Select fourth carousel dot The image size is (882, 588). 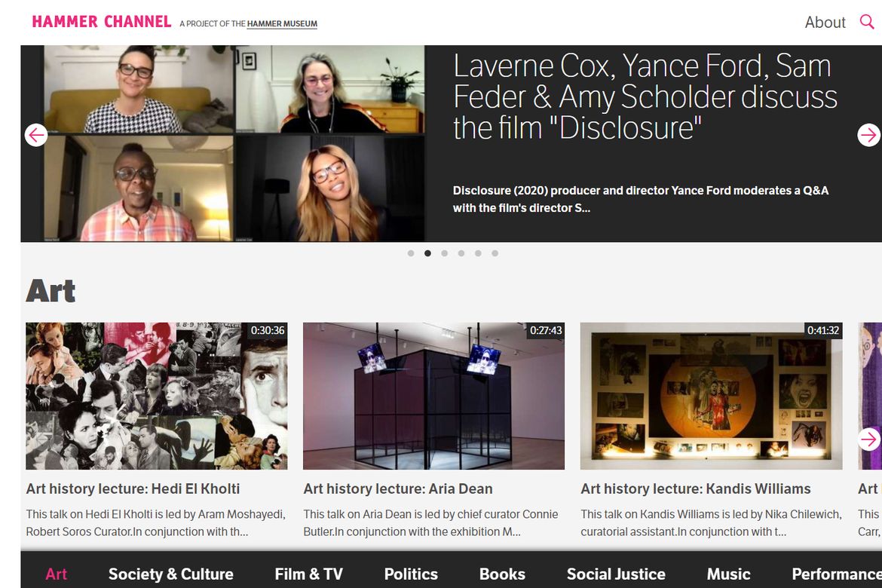461,253
